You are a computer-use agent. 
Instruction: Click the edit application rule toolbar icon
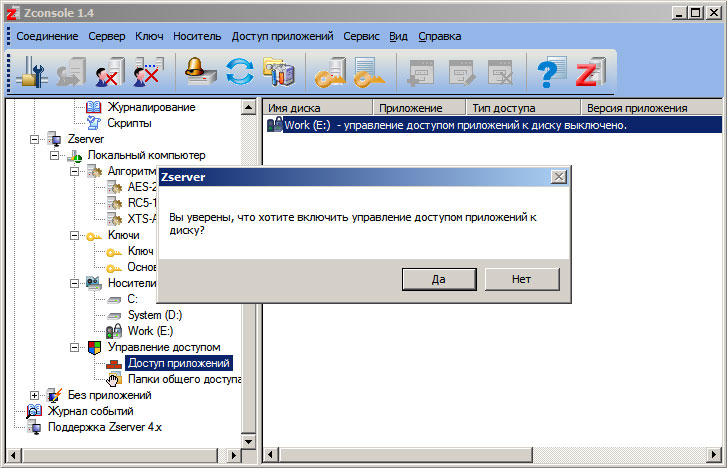(x=461, y=73)
